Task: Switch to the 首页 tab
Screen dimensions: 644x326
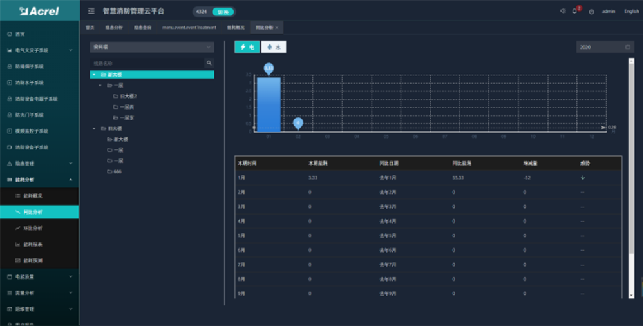Action: click(x=90, y=28)
